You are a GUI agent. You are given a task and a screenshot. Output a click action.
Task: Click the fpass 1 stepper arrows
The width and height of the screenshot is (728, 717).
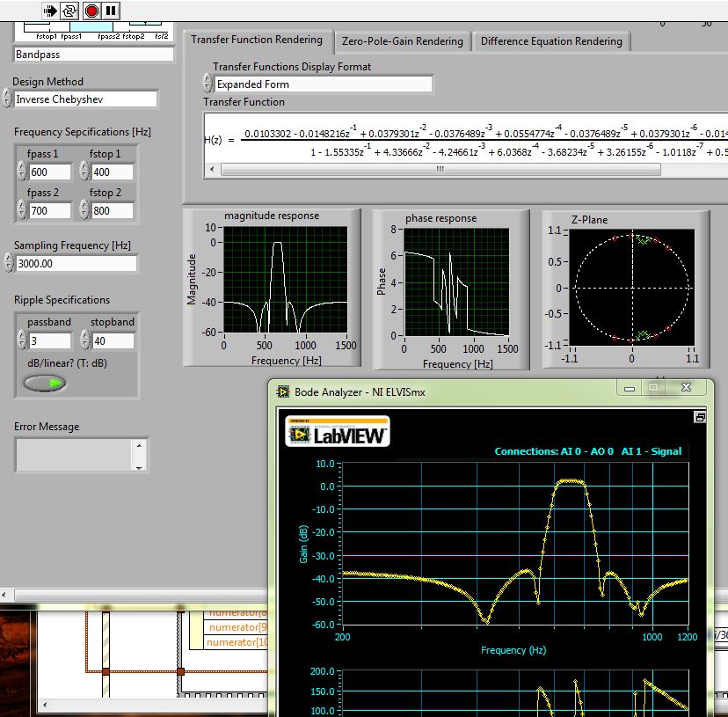[22, 172]
